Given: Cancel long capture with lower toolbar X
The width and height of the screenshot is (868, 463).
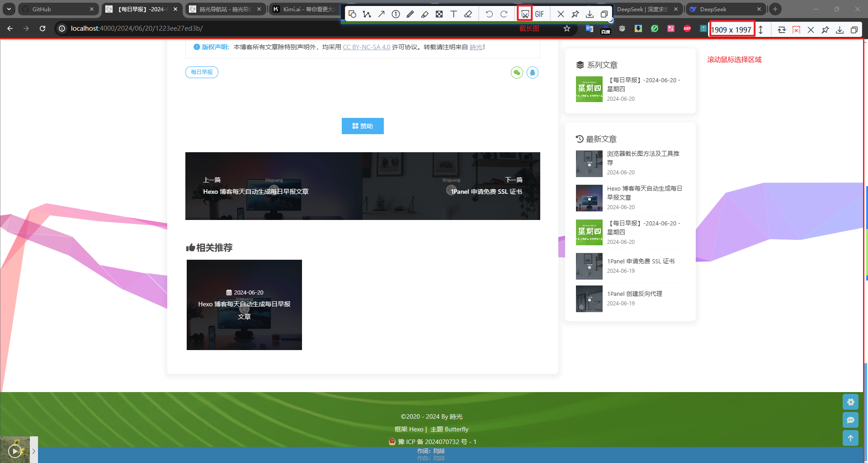Looking at the screenshot, I should pos(811,30).
